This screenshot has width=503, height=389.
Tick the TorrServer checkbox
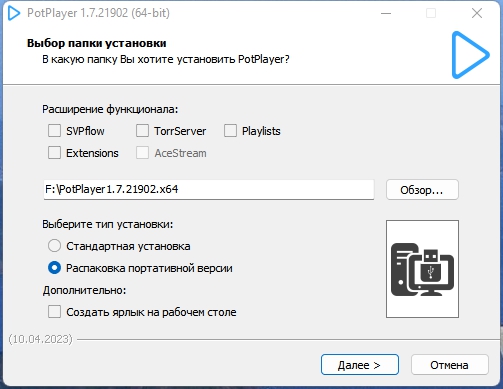(142, 131)
